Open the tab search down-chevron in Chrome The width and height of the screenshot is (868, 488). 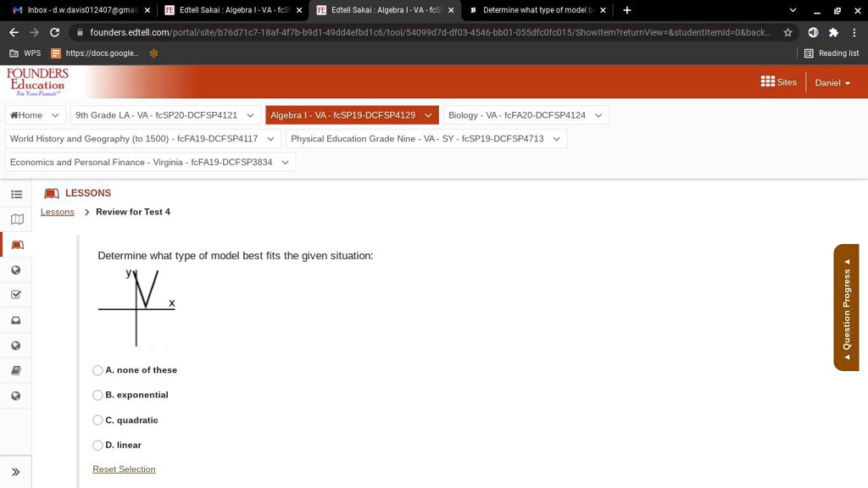coord(793,10)
